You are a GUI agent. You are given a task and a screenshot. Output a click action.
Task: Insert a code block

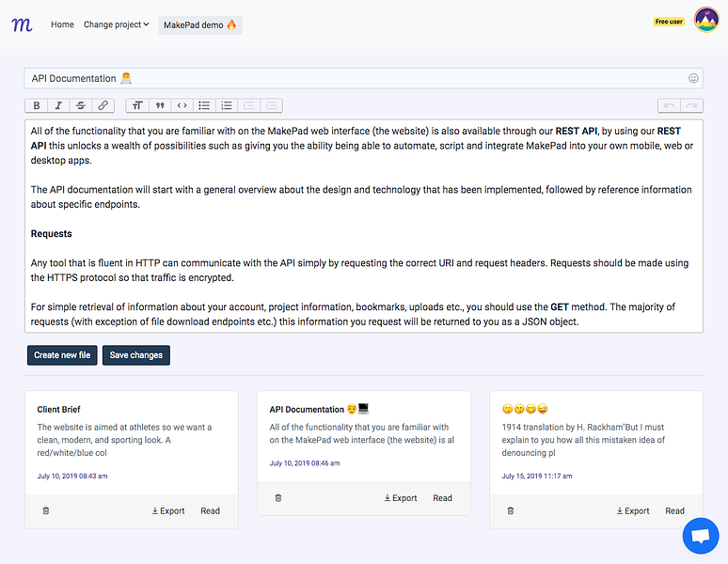(182, 105)
